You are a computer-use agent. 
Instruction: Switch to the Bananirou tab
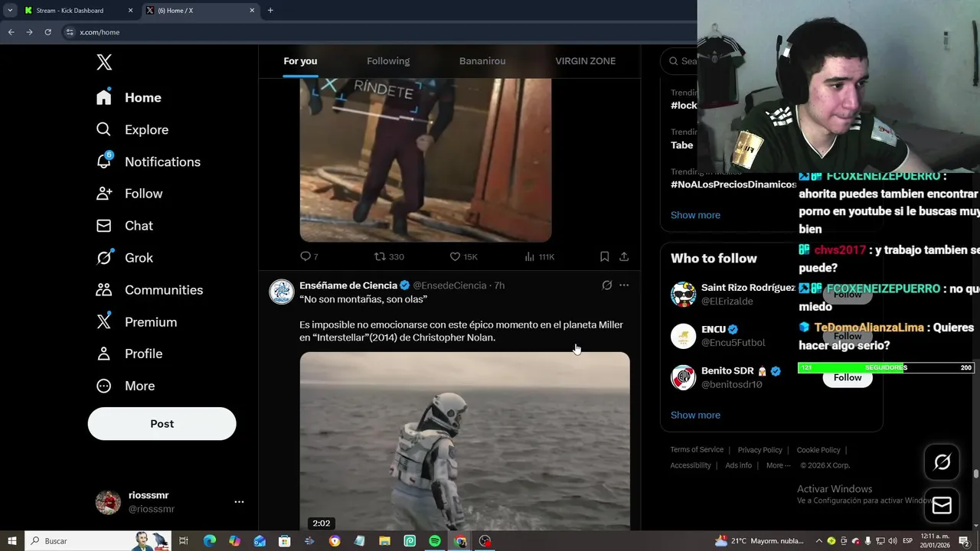point(482,61)
